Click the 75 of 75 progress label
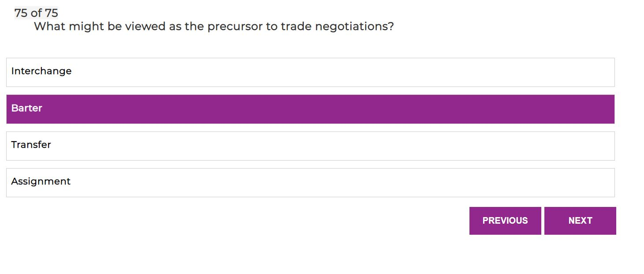The height and width of the screenshot is (274, 644). pyautogui.click(x=36, y=13)
